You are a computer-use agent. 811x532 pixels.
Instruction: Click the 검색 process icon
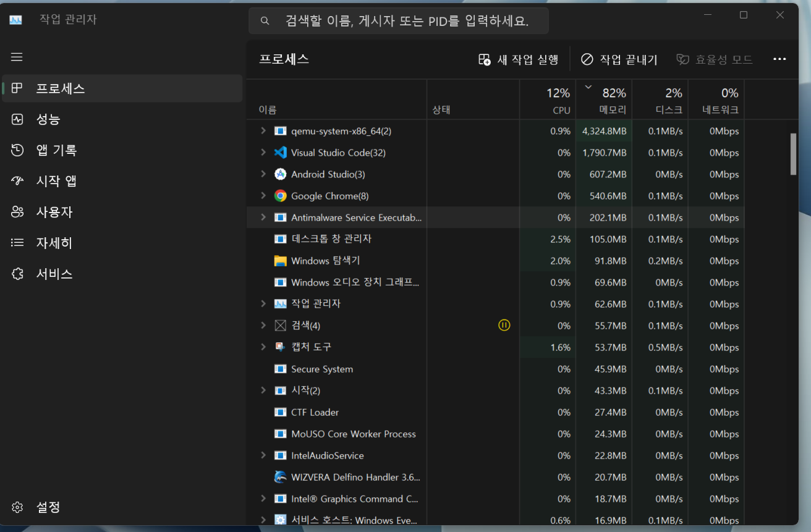pyautogui.click(x=281, y=326)
